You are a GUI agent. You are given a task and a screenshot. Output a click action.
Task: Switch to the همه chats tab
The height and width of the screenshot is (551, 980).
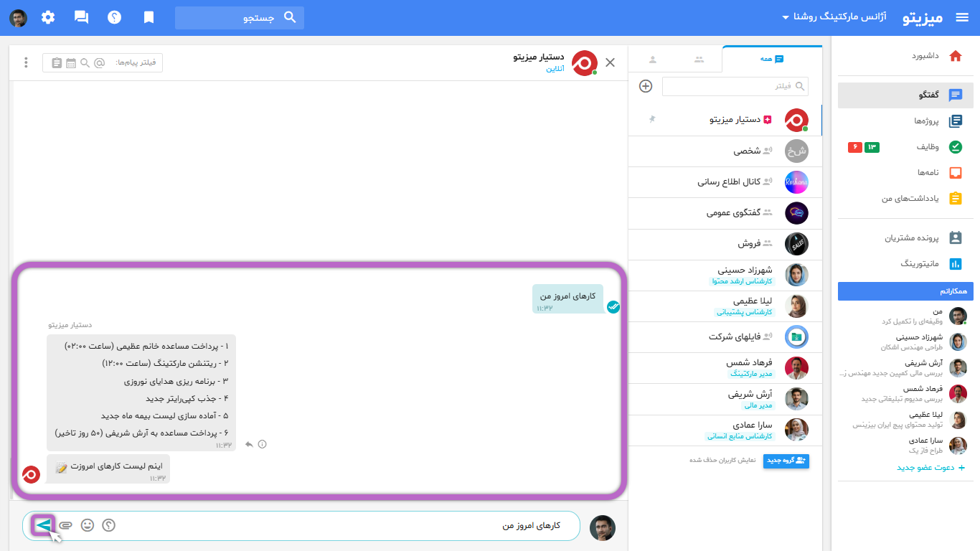(772, 59)
